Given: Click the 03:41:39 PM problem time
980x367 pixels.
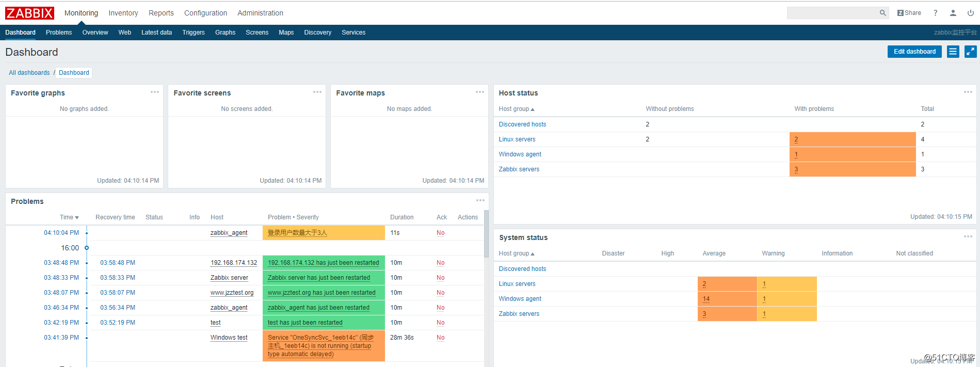Looking at the screenshot, I should coord(61,338).
